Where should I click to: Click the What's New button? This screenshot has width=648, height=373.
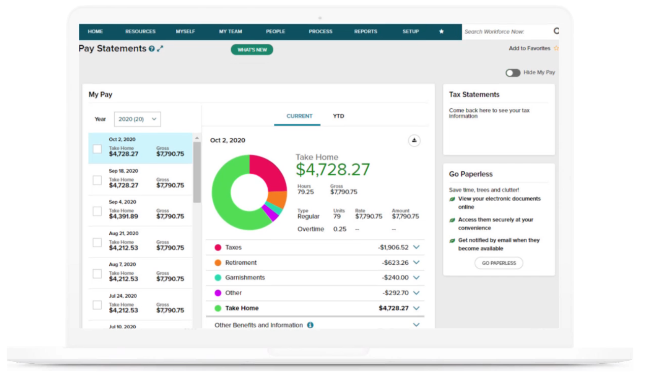(x=252, y=50)
